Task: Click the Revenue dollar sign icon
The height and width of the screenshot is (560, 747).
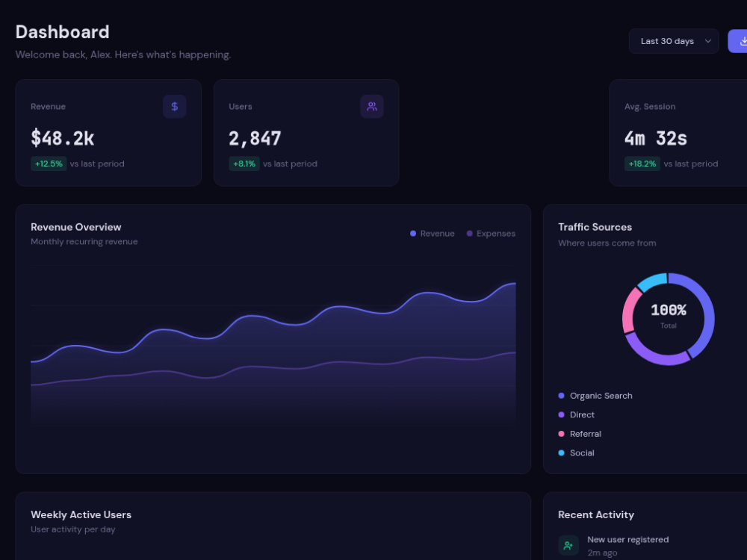Action: [x=174, y=107]
